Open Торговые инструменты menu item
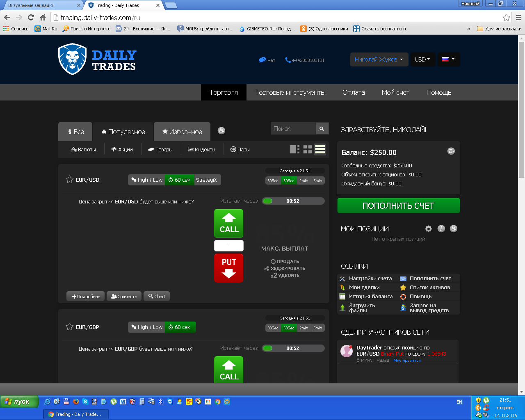Screen dimensions: 525x420 coord(290,92)
